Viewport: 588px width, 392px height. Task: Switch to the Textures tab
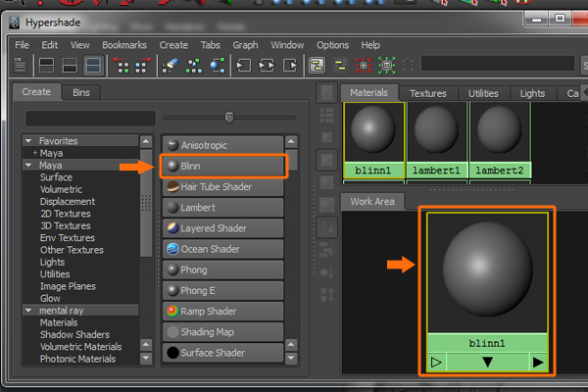427,93
